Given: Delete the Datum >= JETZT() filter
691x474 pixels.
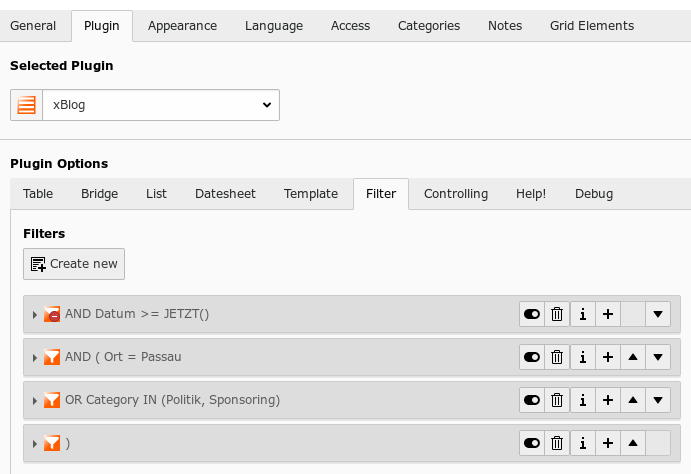Looking at the screenshot, I should click(x=557, y=314).
